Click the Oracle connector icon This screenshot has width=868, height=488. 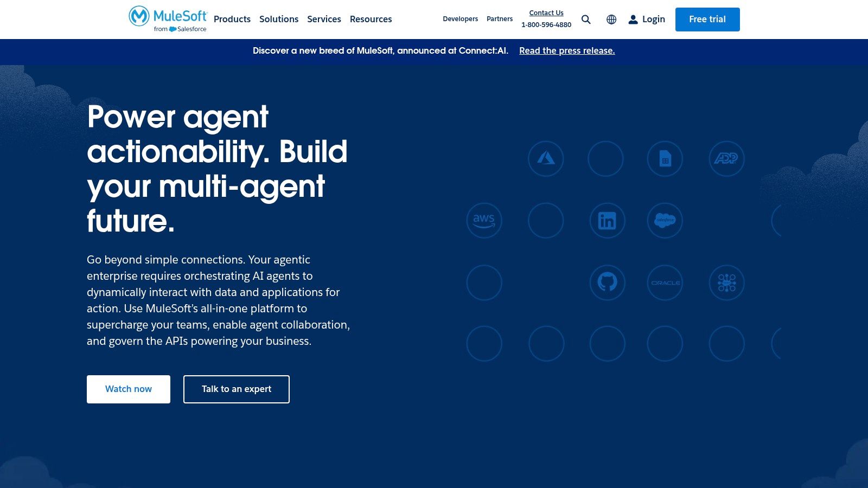point(665,282)
